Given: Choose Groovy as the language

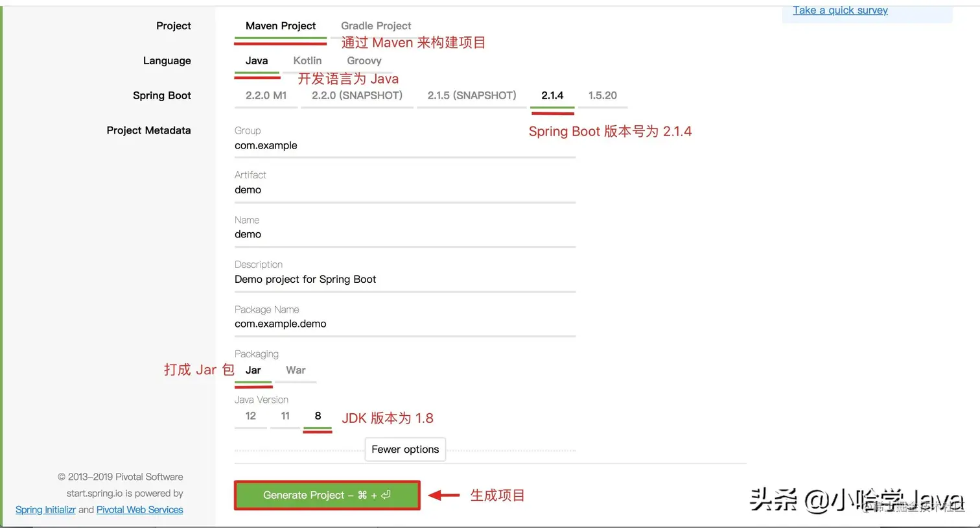Looking at the screenshot, I should tap(364, 60).
